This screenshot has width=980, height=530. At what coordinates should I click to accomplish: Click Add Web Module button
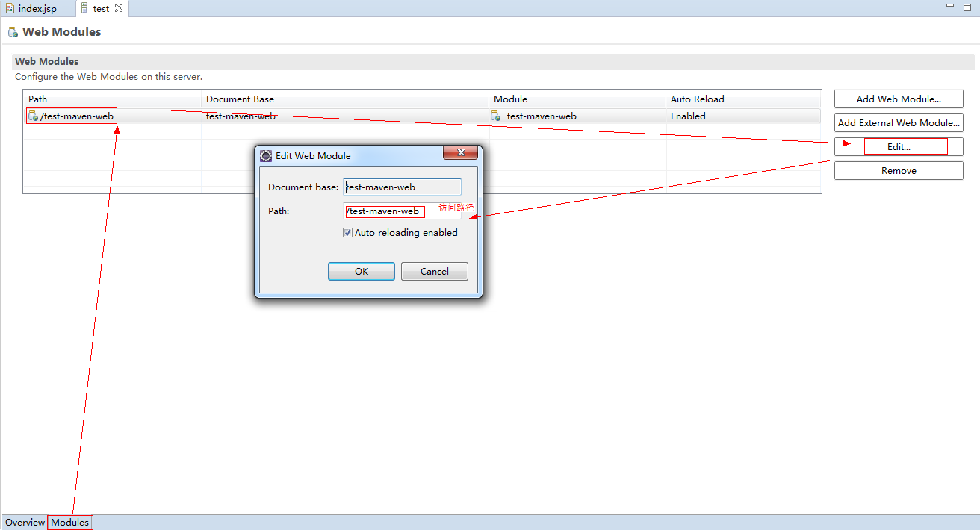pos(899,99)
